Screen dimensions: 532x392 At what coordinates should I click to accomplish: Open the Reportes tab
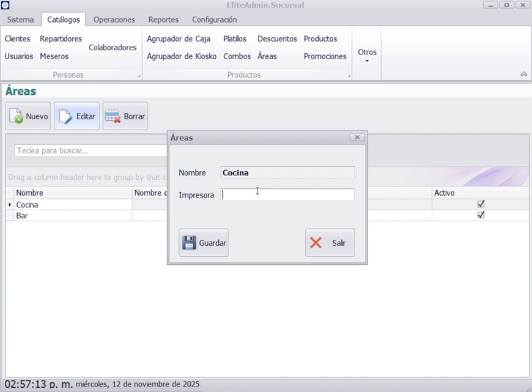163,20
